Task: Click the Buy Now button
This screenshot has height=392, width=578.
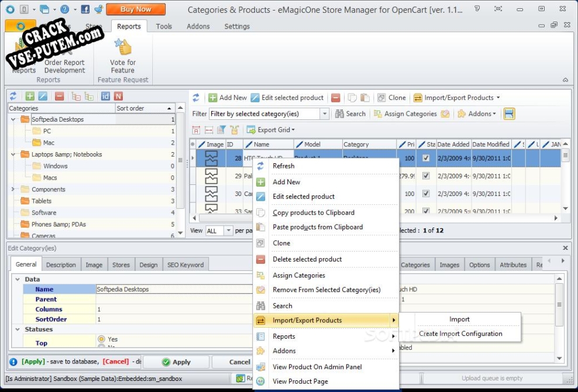Action: coord(136,9)
